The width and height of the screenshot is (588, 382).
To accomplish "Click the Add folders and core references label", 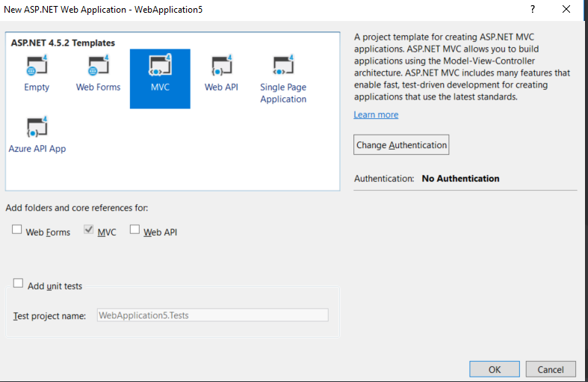I will 77,208.
